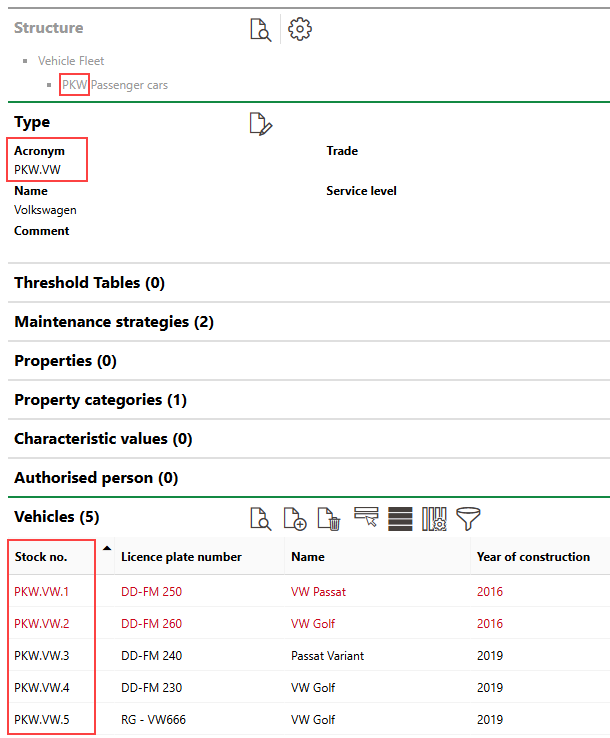The width and height of the screenshot is (610, 738).
Task: Click the list rows view icon
Action: coord(400,518)
